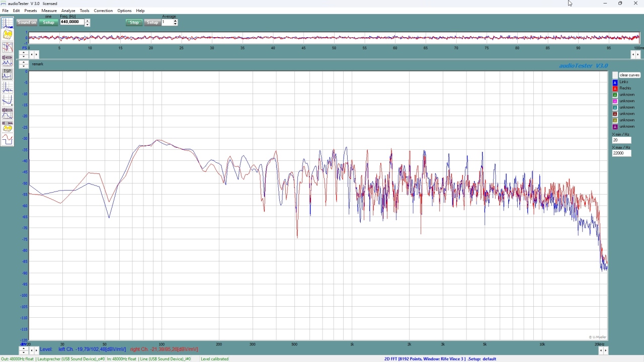Decrease Average count with down arrow
The image size is (644, 362).
(x=175, y=24)
